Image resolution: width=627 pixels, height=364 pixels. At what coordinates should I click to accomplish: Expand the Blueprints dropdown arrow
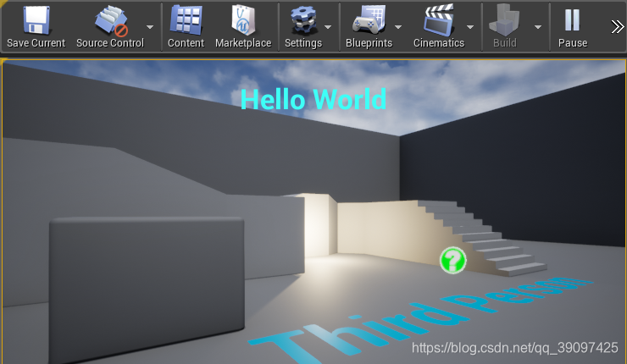point(398,27)
